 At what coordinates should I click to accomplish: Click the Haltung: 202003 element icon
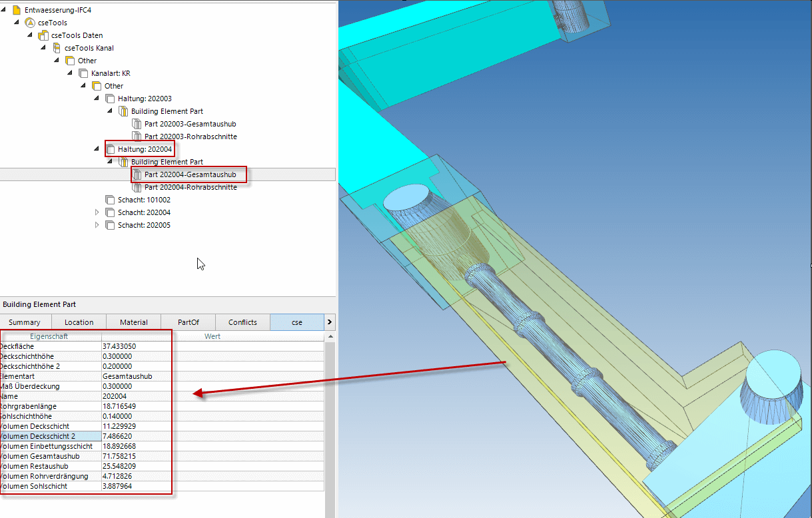coord(110,99)
